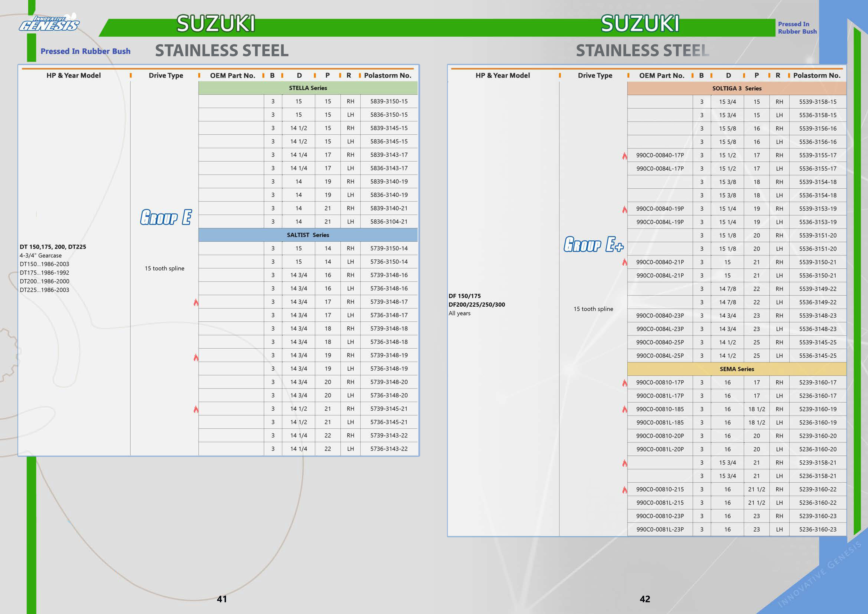Viewport: 868px width, 614px height.
Task: Click Polastorm No. 5536-3156-16
Action: coord(818,142)
